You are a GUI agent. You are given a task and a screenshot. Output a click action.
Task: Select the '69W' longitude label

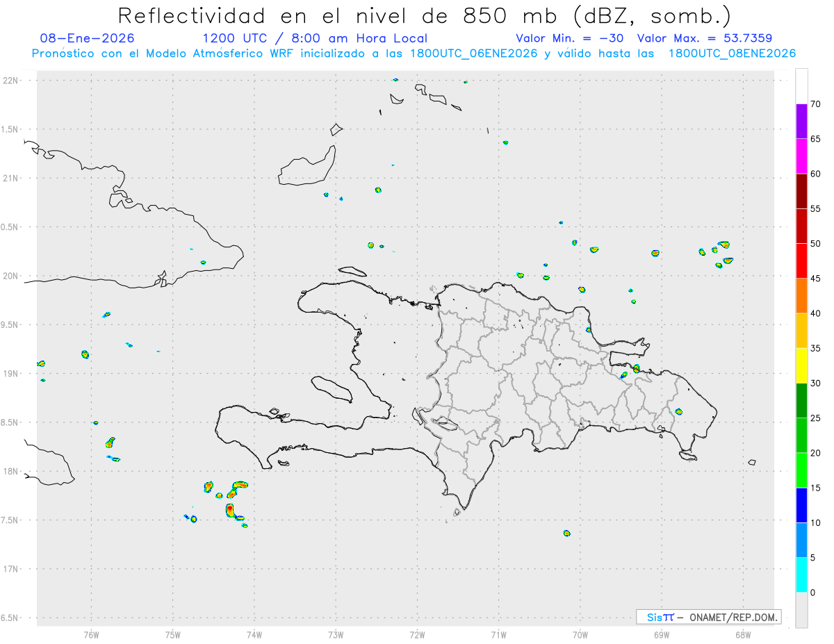[x=662, y=635]
